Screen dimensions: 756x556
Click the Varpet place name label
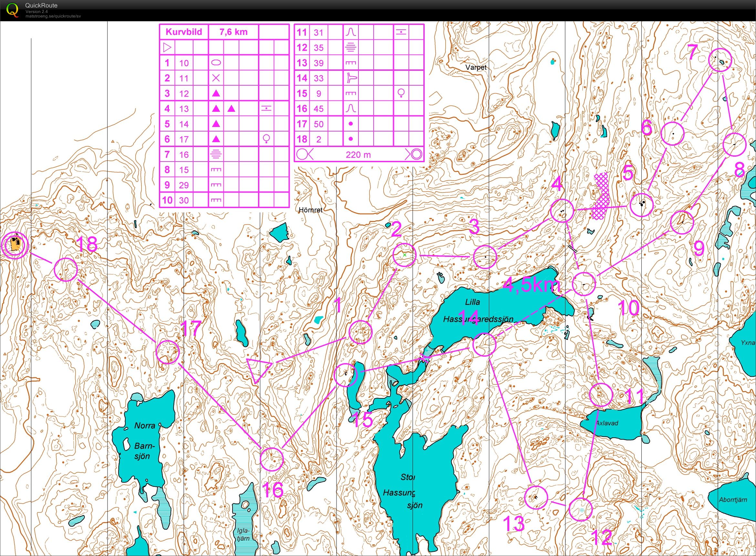click(476, 67)
